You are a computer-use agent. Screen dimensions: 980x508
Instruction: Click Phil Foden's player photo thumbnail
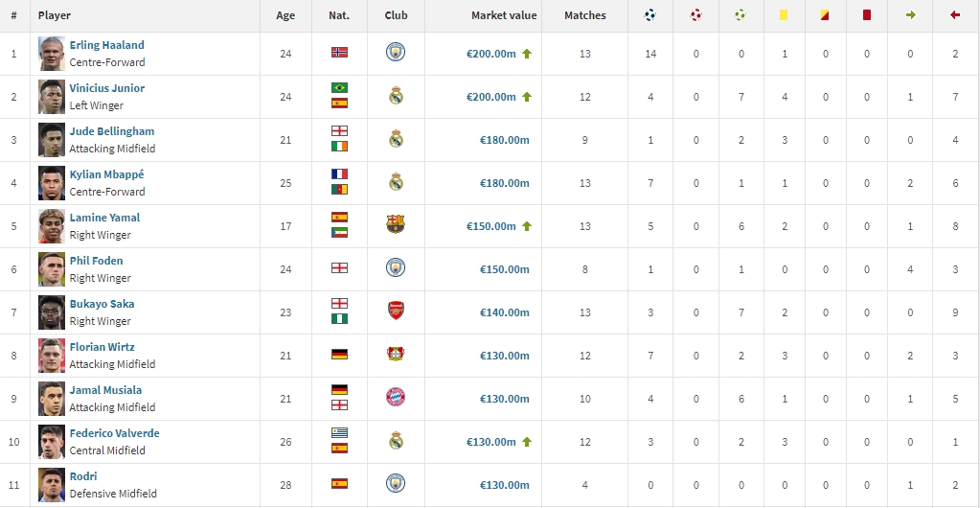point(52,268)
